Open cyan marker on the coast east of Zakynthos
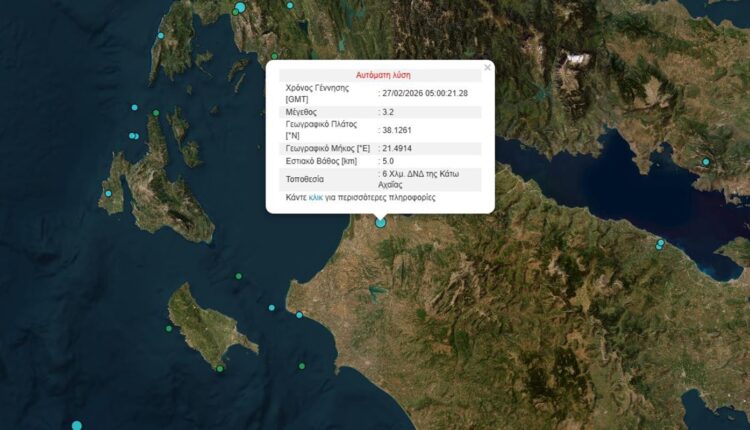Screen dimensions: 750x430 click(x=299, y=315)
